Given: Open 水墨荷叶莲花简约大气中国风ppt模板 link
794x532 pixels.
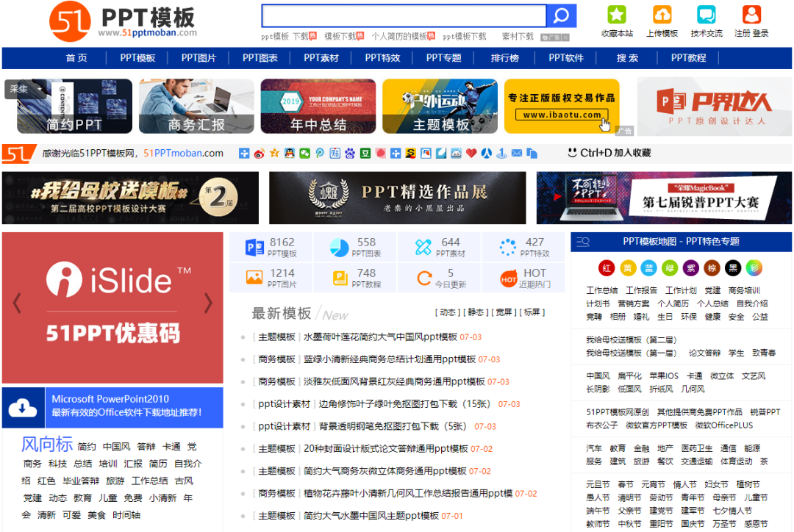Looking at the screenshot, I should click(380, 337).
